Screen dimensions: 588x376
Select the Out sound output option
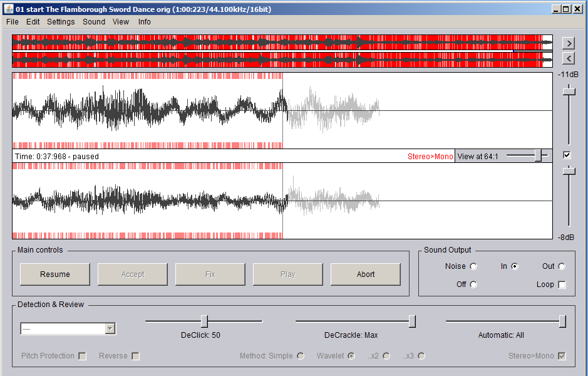[562, 266]
